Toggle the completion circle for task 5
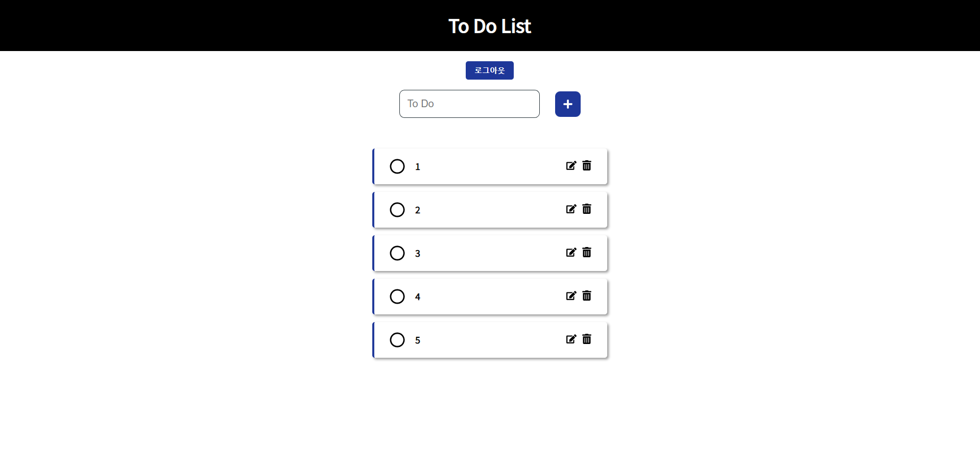 [397, 340]
